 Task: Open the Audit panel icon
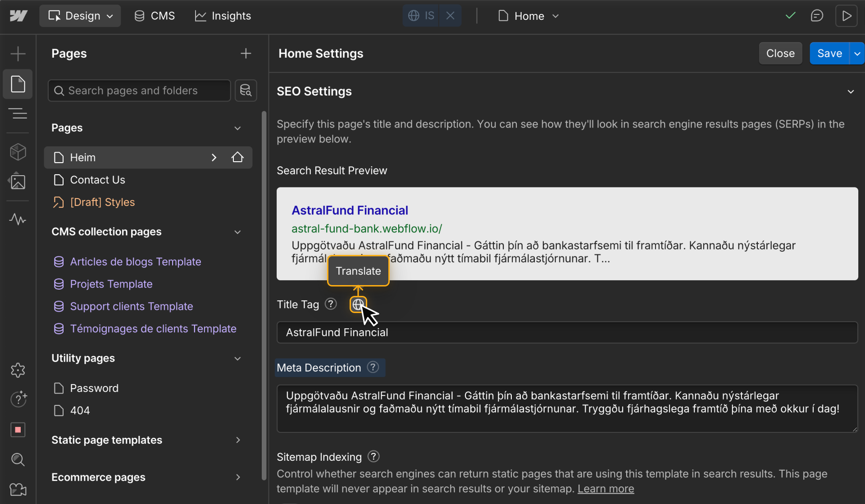click(x=18, y=219)
